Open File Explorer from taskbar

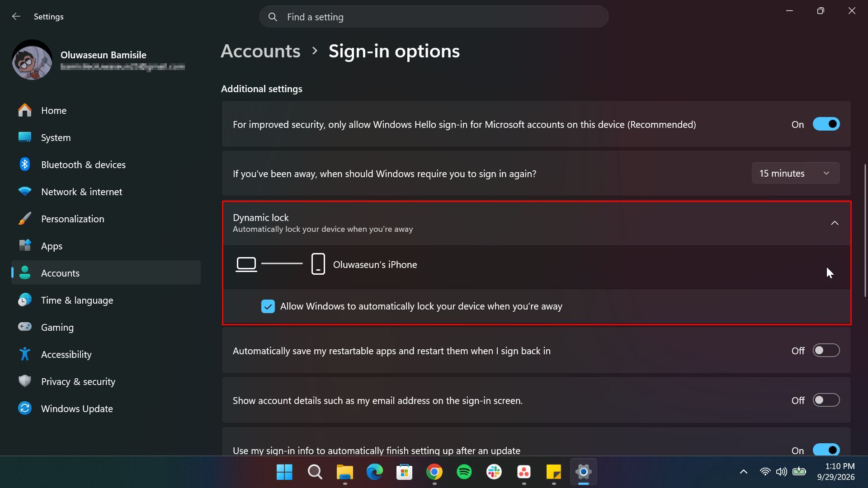coord(345,472)
